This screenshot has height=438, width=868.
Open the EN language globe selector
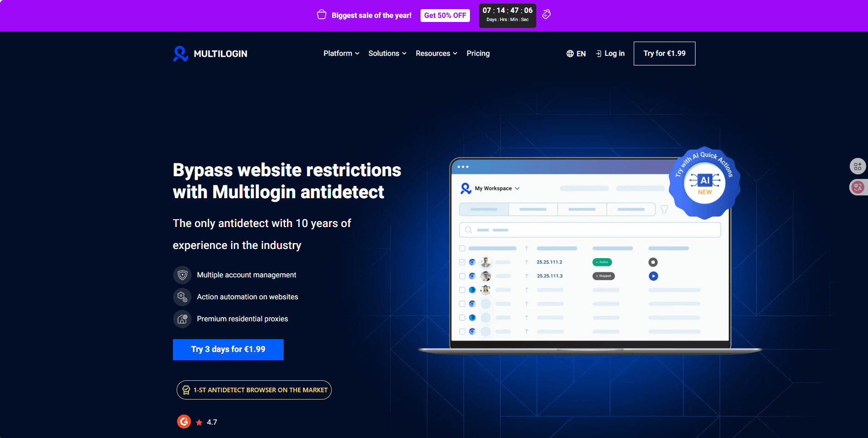[576, 54]
